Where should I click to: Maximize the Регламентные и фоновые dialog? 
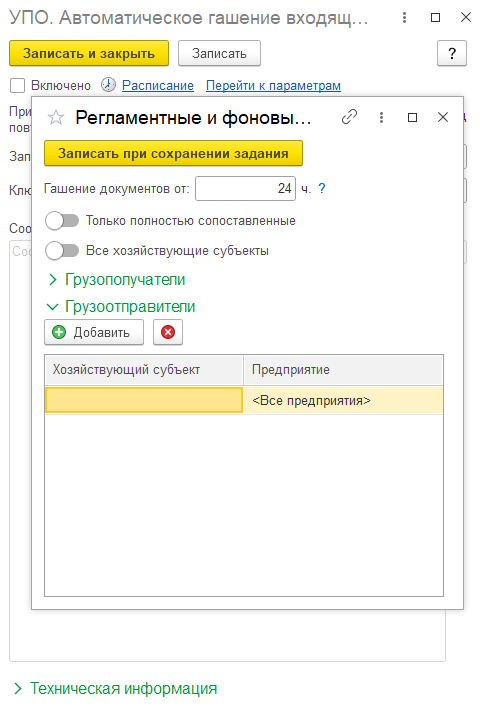(412, 117)
